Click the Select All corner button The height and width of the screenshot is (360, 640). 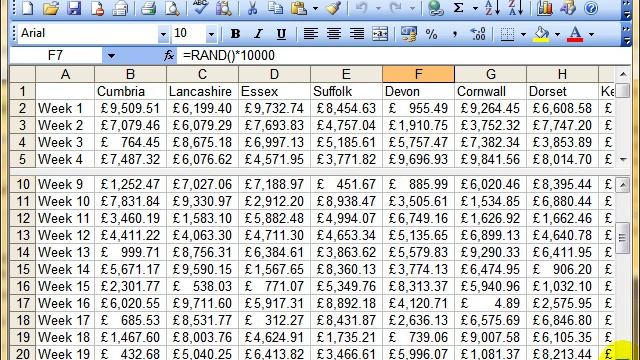[23, 74]
